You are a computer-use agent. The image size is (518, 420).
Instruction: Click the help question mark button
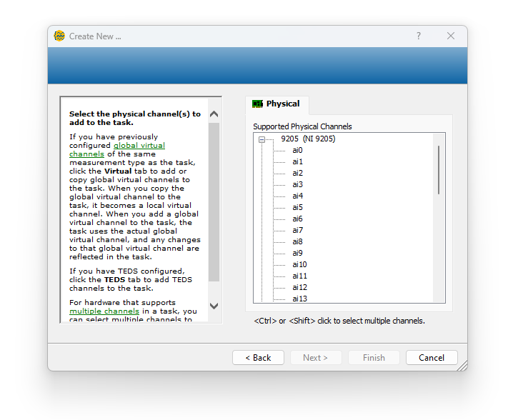pos(419,36)
